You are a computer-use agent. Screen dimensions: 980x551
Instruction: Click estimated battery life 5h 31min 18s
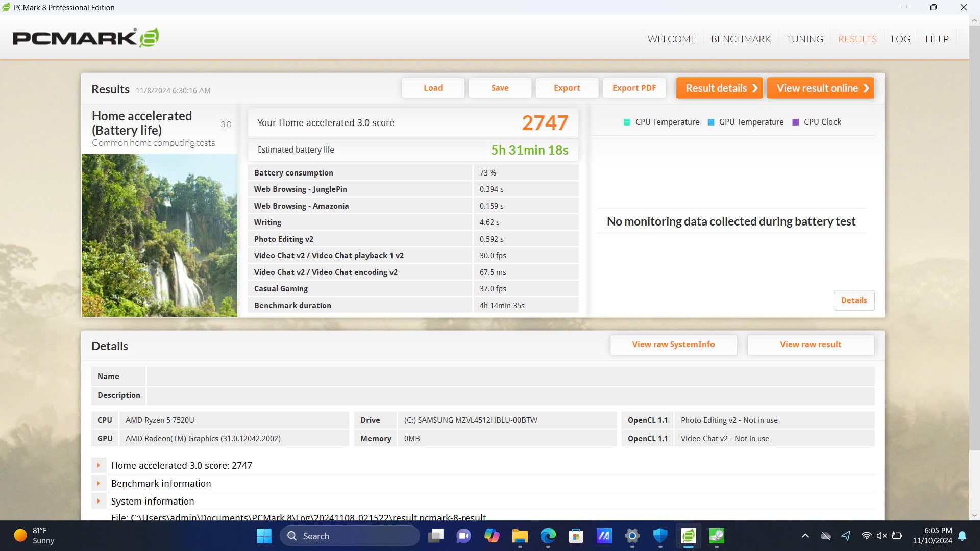(529, 150)
